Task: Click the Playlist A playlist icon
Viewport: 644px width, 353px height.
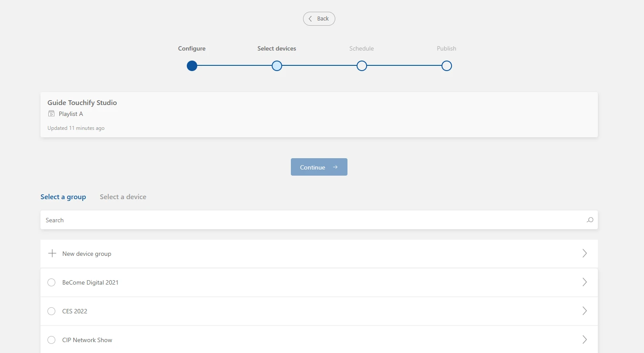Action: click(52, 114)
